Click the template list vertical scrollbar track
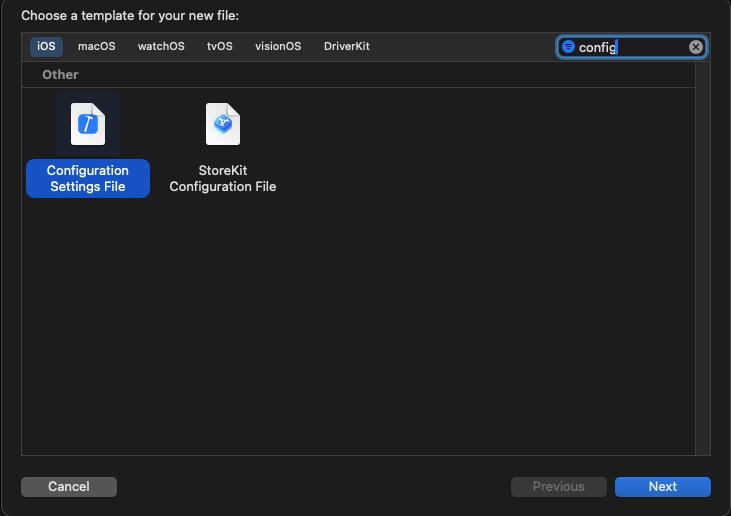Screen dimensions: 731x516 click(703, 260)
